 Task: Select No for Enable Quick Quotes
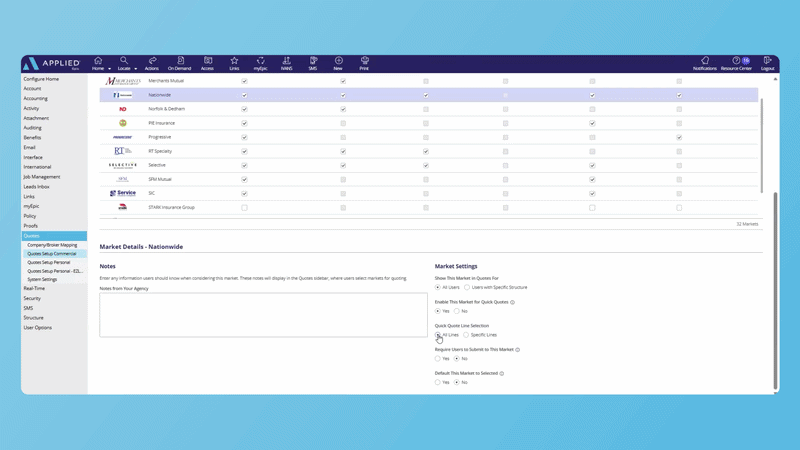point(457,311)
